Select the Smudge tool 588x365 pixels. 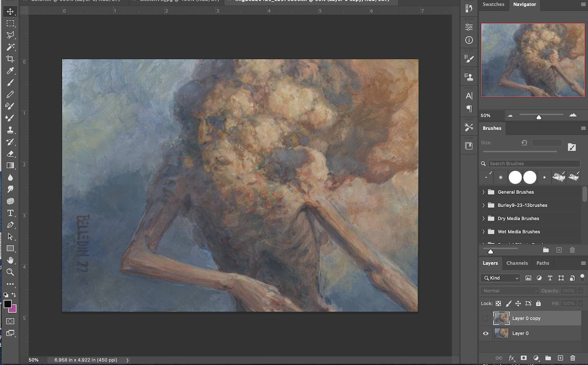pyautogui.click(x=10, y=189)
